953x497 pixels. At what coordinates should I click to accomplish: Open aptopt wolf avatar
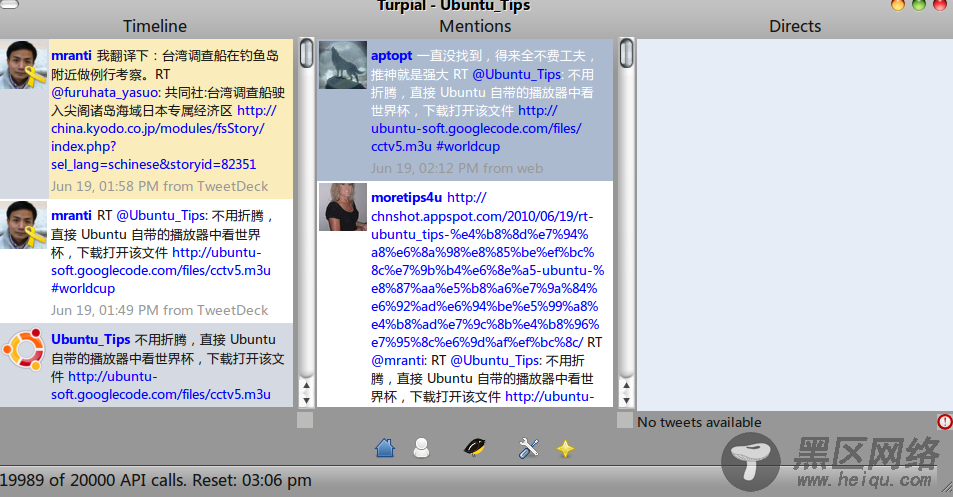click(343, 65)
